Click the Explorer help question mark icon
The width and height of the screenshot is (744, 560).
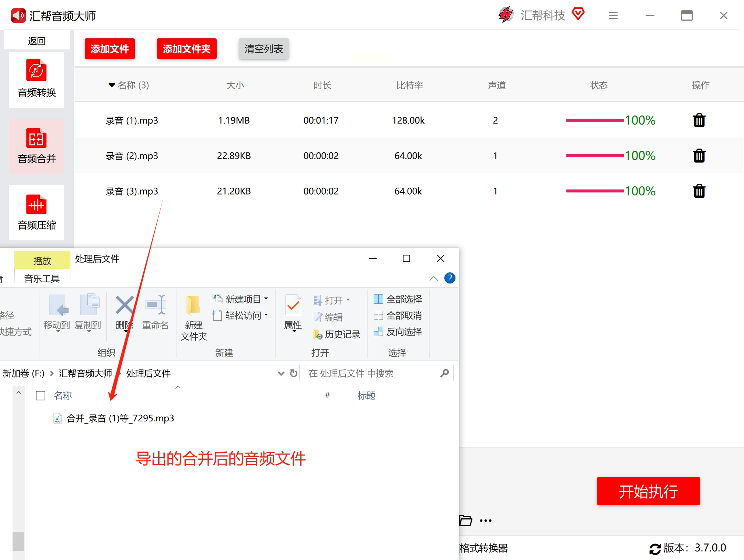(x=450, y=278)
